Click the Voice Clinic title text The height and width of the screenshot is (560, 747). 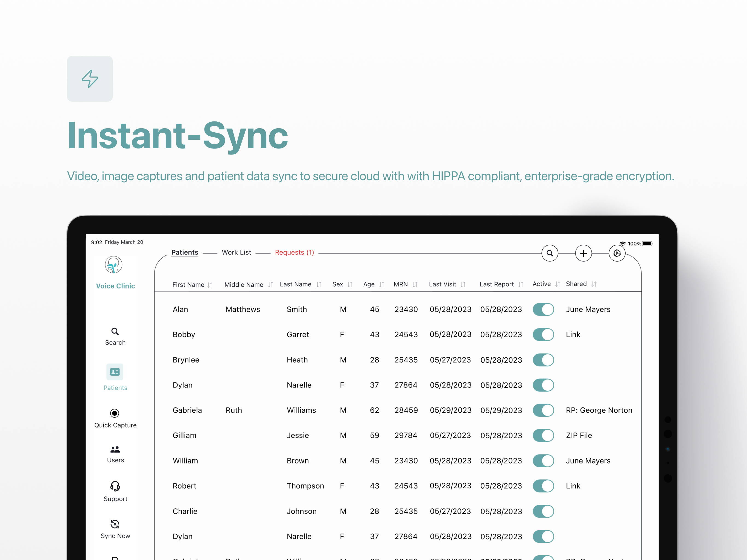point(115,286)
